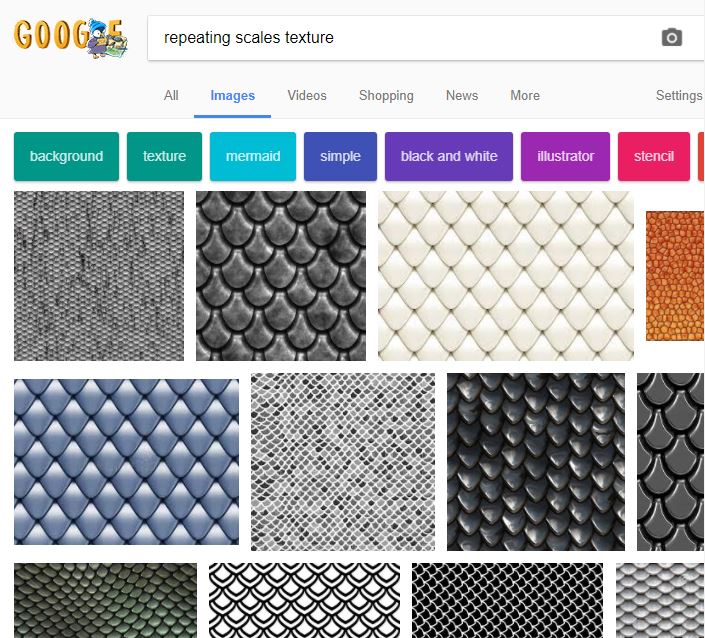Apply the mermaid filter chip

pyautogui.click(x=253, y=156)
